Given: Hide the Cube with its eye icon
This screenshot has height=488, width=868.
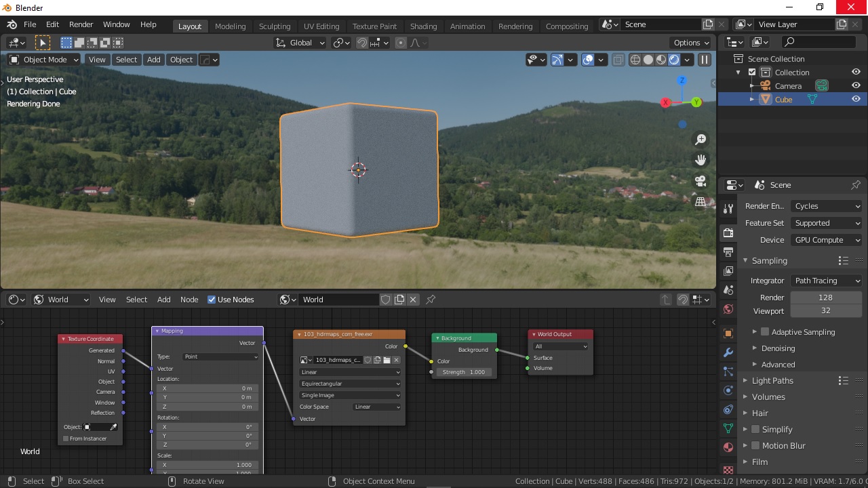Looking at the screenshot, I should pos(856,99).
